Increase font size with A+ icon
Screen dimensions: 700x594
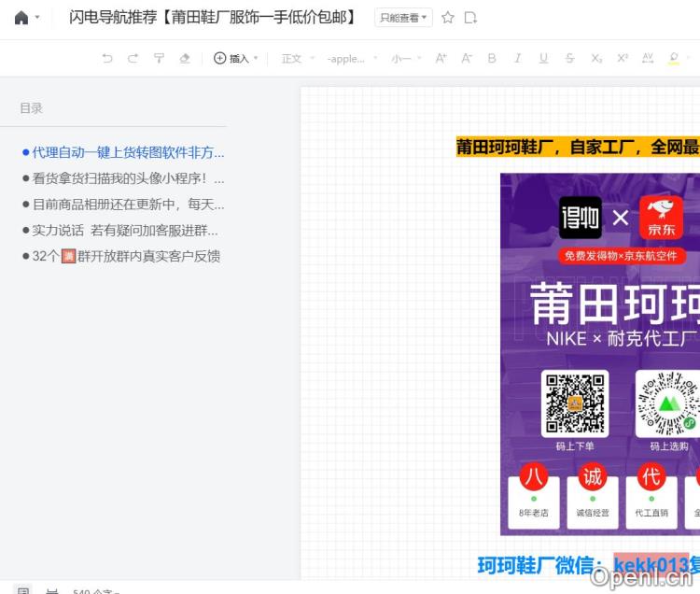[x=441, y=59]
